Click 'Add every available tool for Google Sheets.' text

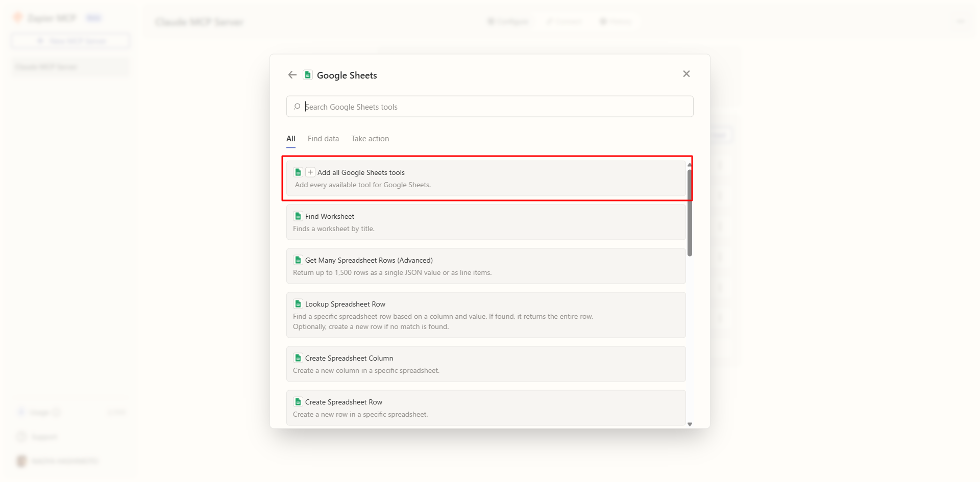(x=363, y=185)
